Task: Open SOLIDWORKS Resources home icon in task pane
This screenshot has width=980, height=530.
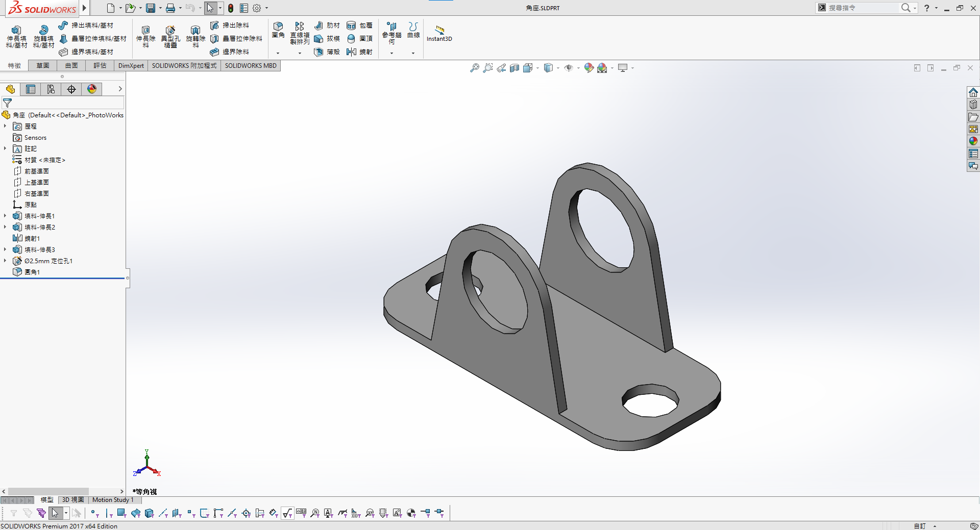Action: (x=973, y=92)
